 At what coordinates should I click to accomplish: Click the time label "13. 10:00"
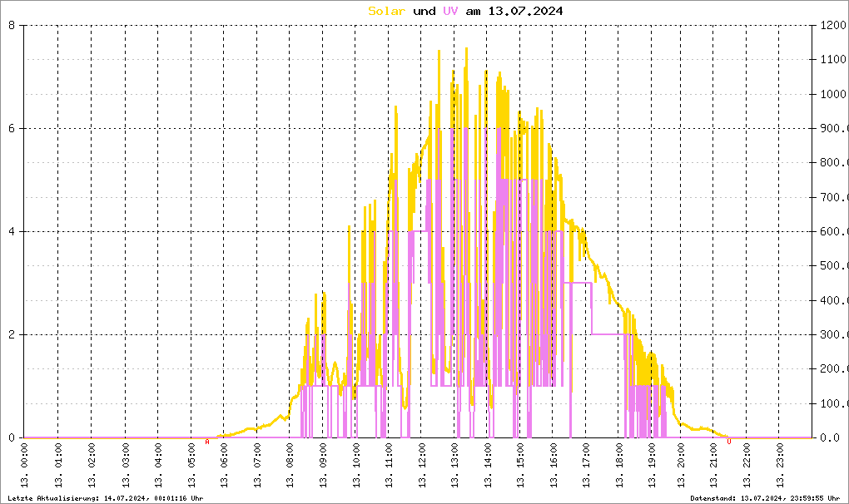pyautogui.click(x=355, y=465)
